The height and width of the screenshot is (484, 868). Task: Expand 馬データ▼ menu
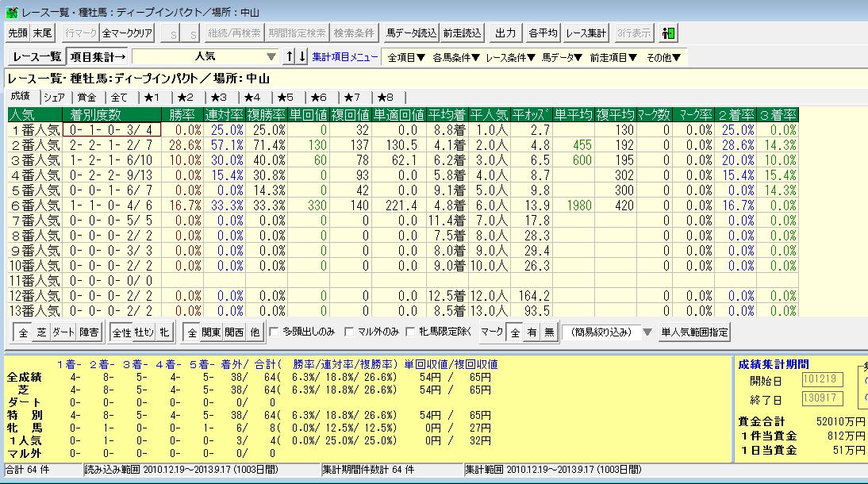tap(562, 57)
